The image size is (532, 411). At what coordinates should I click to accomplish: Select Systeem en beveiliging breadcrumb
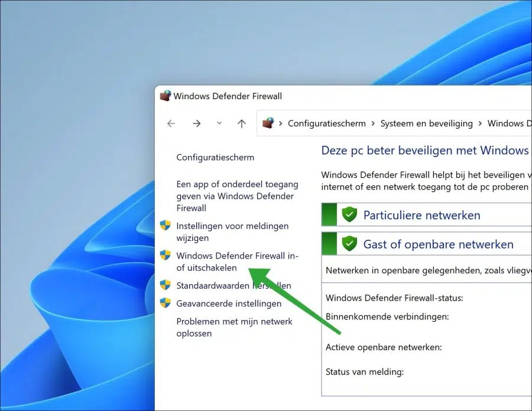426,123
